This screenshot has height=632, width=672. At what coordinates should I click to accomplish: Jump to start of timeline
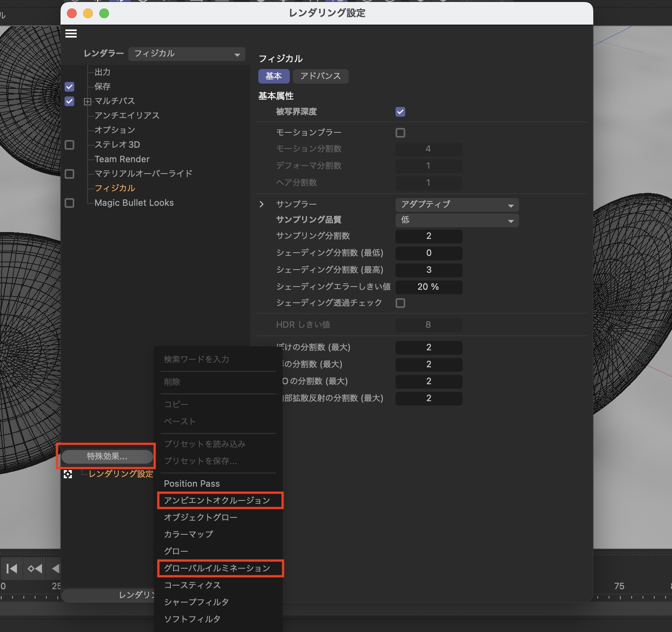click(x=12, y=569)
